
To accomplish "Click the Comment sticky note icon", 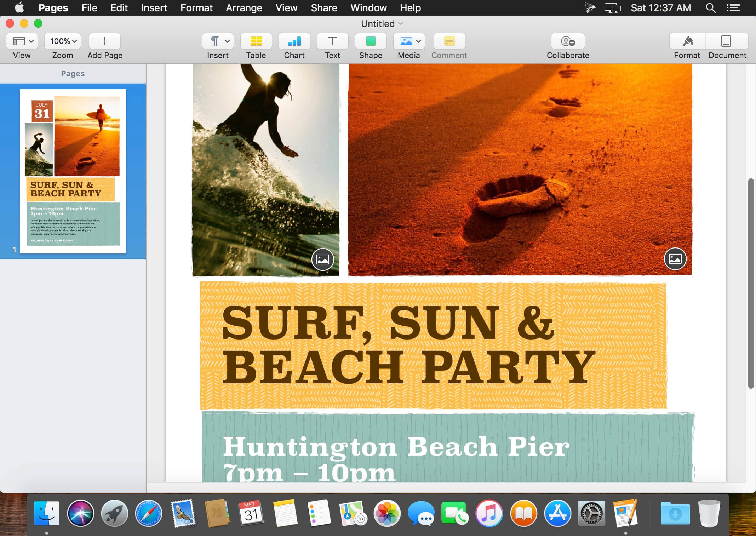I will tap(449, 41).
